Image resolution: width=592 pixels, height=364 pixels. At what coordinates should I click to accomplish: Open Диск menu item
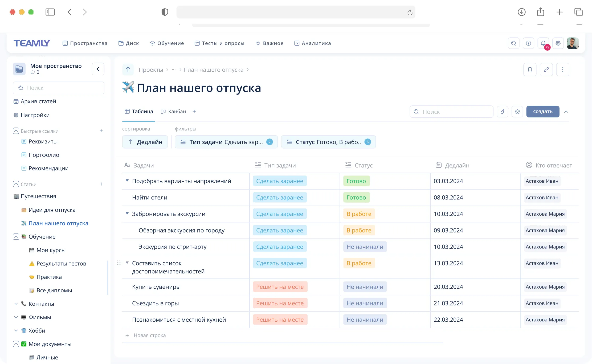(129, 43)
